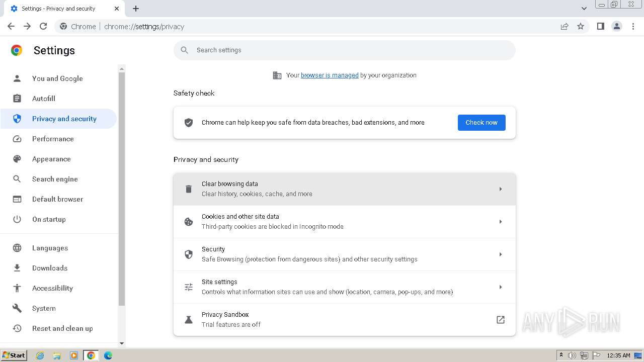The height and width of the screenshot is (362, 644).
Task: Click the share page icon in address bar
Action: coord(565,26)
